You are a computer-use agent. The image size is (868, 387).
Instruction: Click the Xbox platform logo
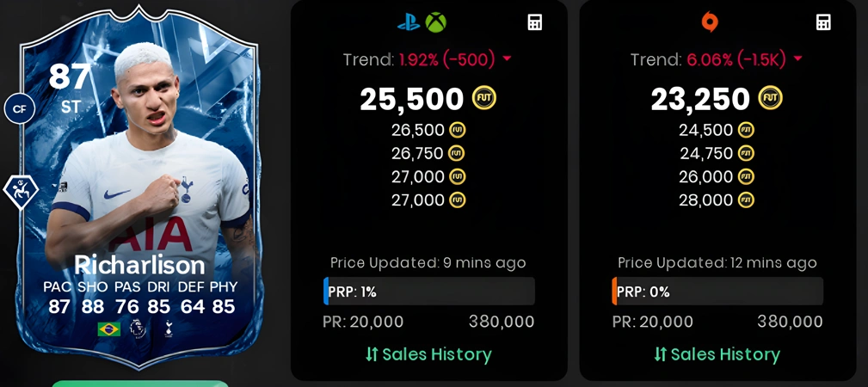point(435,22)
